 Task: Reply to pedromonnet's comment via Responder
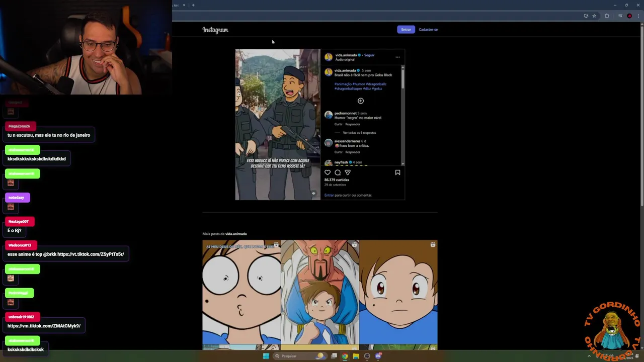[353, 124]
